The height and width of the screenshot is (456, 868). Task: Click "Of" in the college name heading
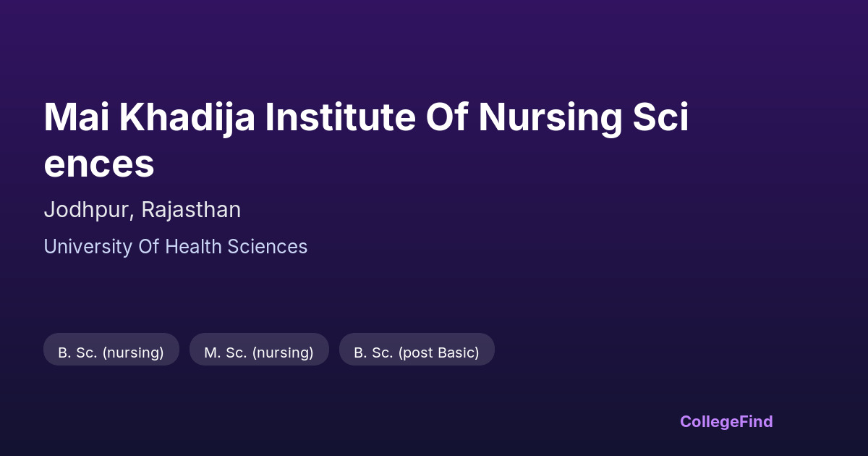(446, 117)
